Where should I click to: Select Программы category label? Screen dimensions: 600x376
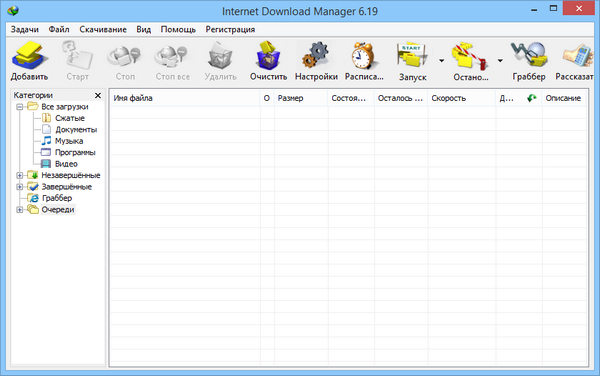point(75,153)
